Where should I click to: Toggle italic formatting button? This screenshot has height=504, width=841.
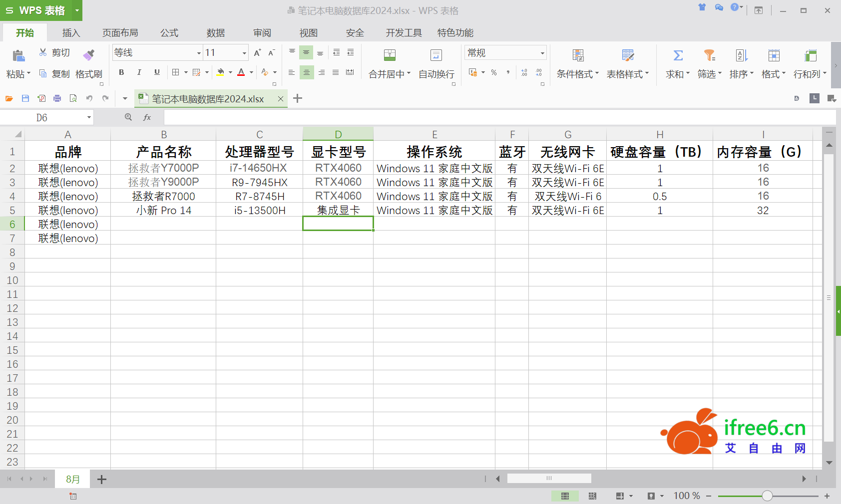click(x=139, y=72)
